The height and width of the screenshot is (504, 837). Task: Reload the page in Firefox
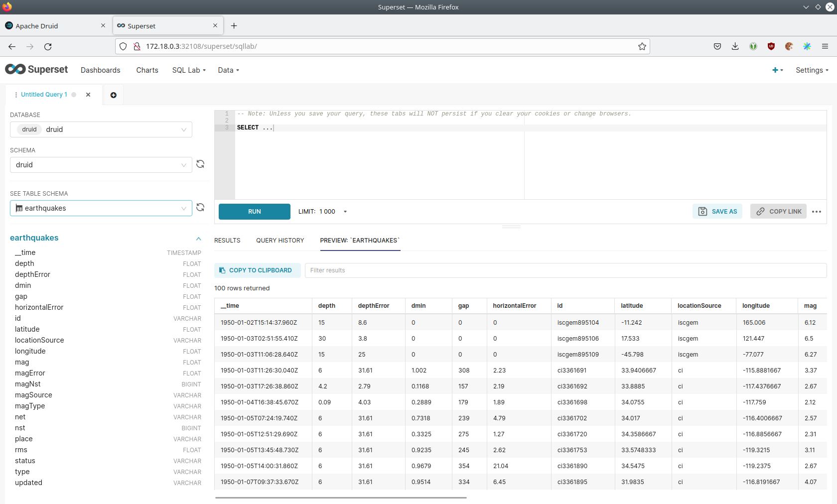(x=48, y=46)
